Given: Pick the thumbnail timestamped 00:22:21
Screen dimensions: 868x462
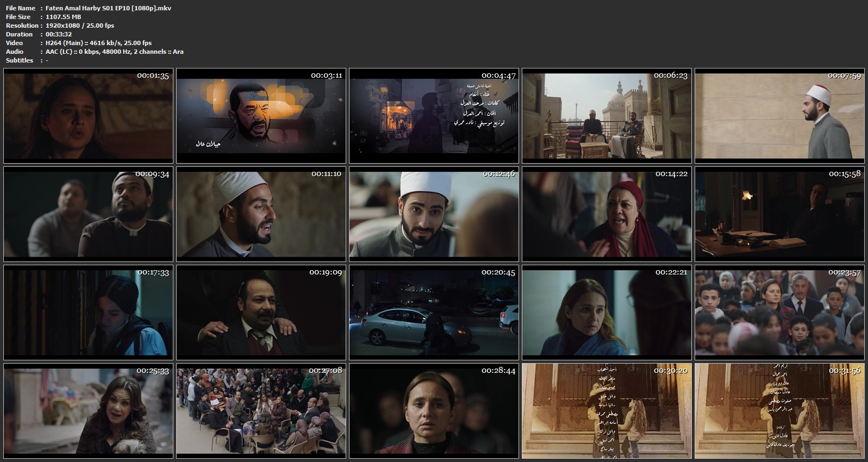Looking at the screenshot, I should (x=607, y=313).
